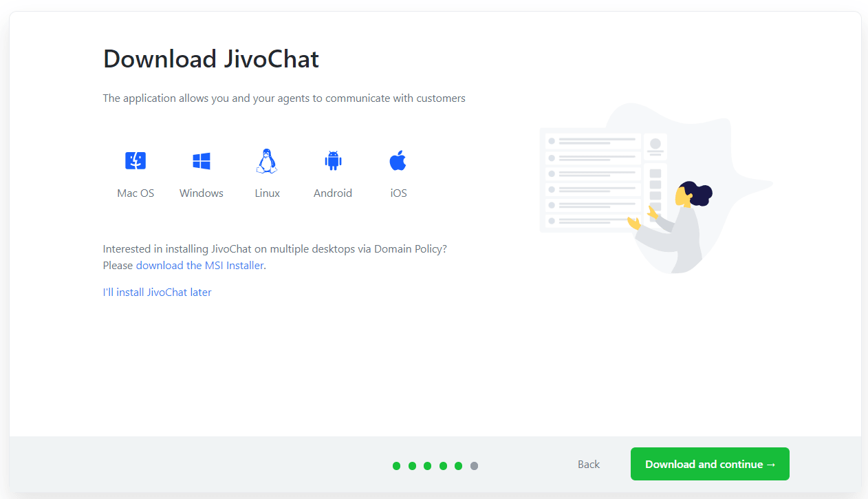Image resolution: width=868 pixels, height=499 pixels.
Task: Jump to first green progress dot
Action: (397, 466)
